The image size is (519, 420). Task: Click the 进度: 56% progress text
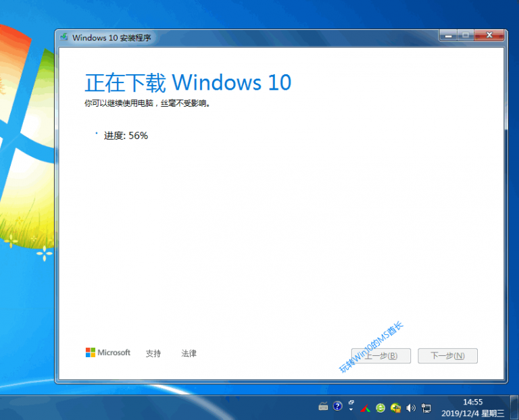[126, 136]
